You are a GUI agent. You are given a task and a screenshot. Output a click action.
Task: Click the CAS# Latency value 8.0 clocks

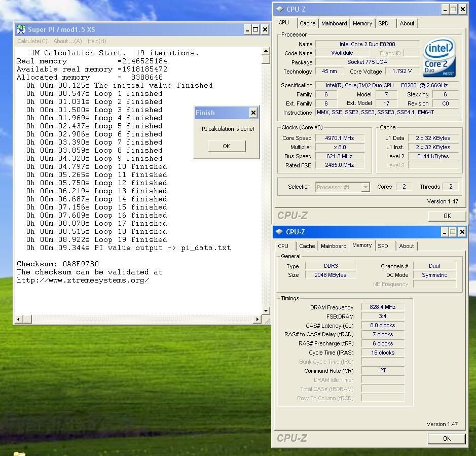[x=383, y=325]
